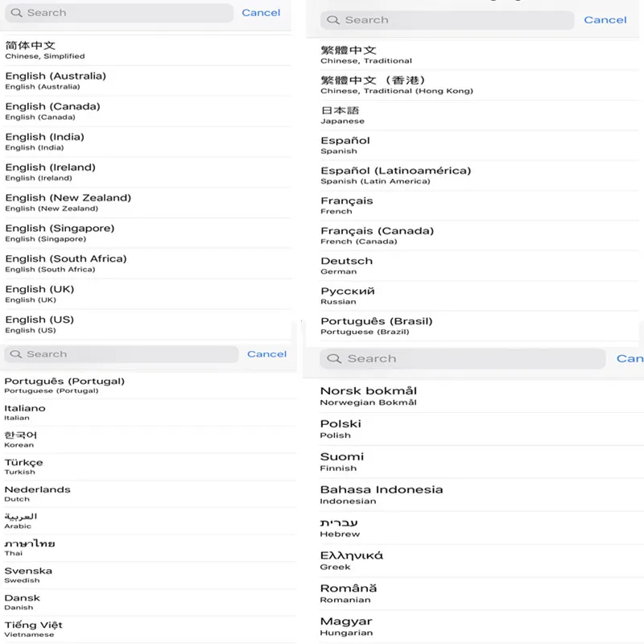The image size is (644, 644).
Task: Choose Türkçe (Turkish) language
Action: pyautogui.click(x=24, y=466)
